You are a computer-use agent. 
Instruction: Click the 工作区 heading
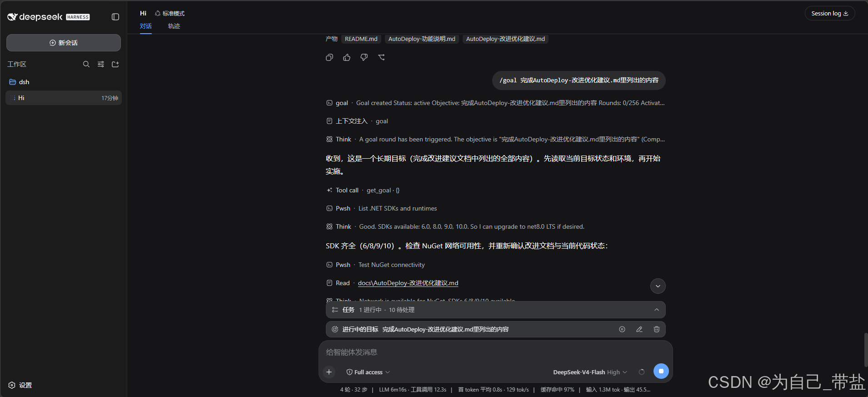(17, 64)
